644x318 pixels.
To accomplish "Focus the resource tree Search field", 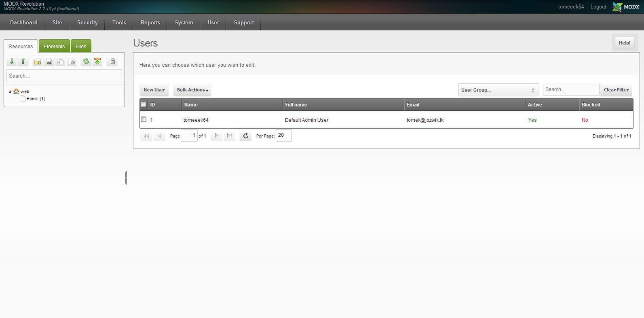I will pos(64,76).
